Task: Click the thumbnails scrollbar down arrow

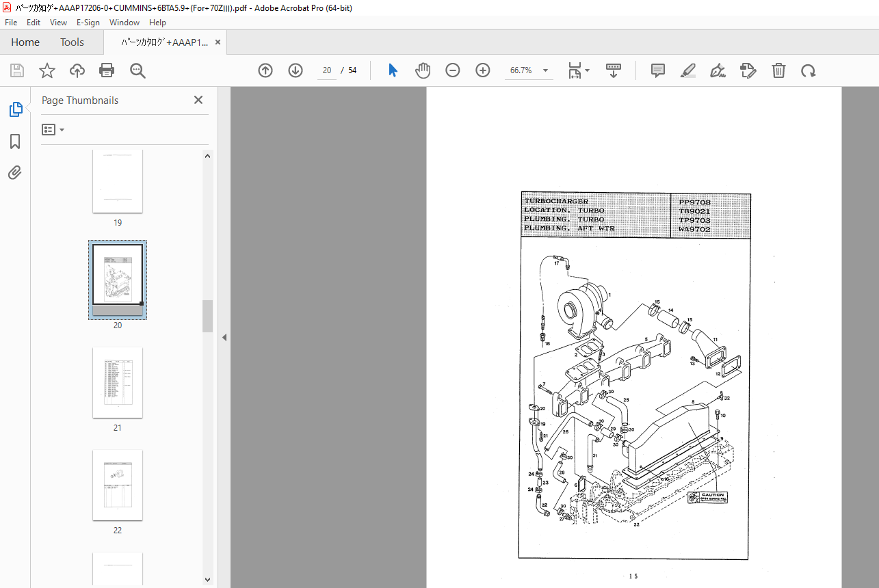Action: point(208,579)
